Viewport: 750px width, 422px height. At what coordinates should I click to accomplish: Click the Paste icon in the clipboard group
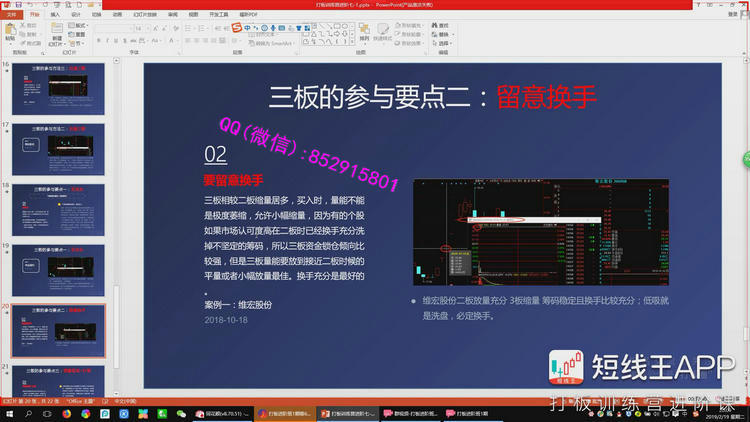[11, 32]
